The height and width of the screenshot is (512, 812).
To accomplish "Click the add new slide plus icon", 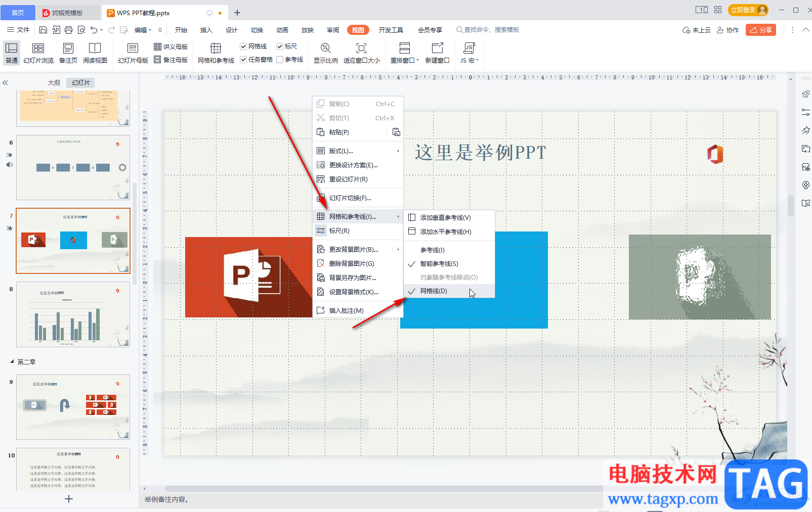I will [x=69, y=499].
